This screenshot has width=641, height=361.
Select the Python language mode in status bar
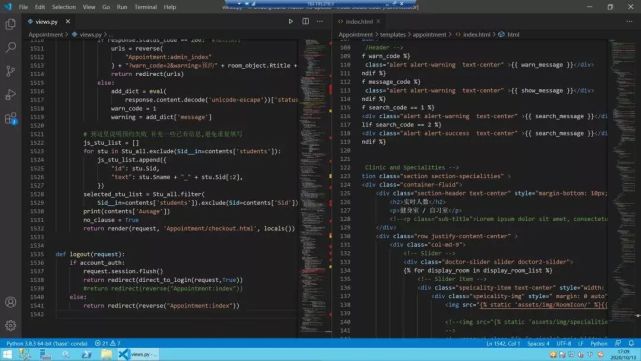tap(598, 343)
